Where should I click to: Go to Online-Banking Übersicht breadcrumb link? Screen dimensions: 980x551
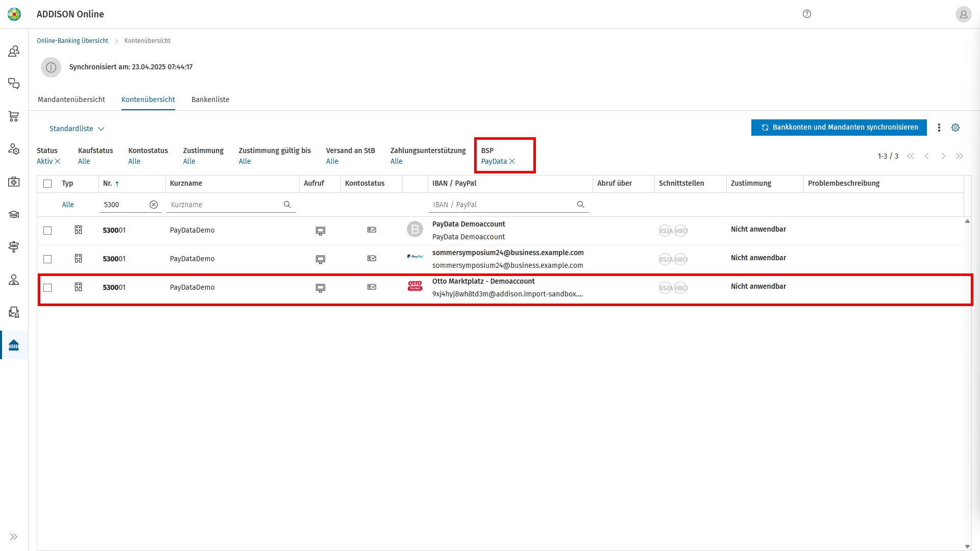pos(72,41)
